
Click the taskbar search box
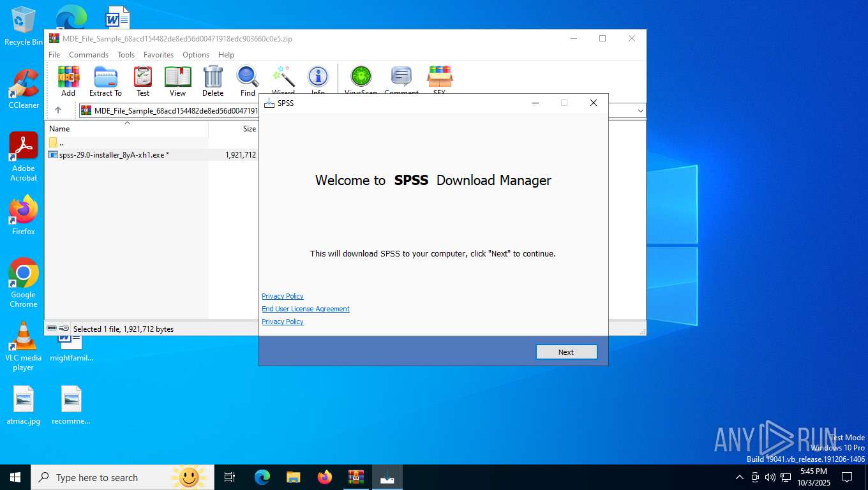[123, 477]
